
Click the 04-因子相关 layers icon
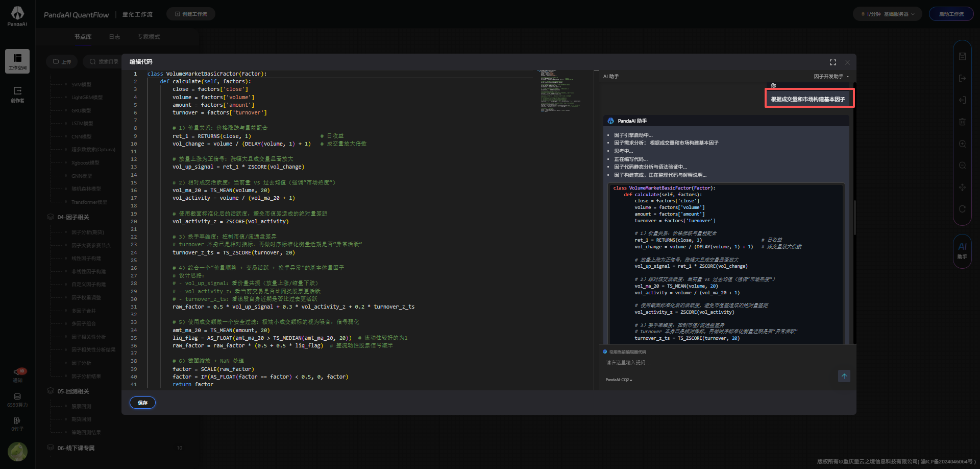pos(51,217)
